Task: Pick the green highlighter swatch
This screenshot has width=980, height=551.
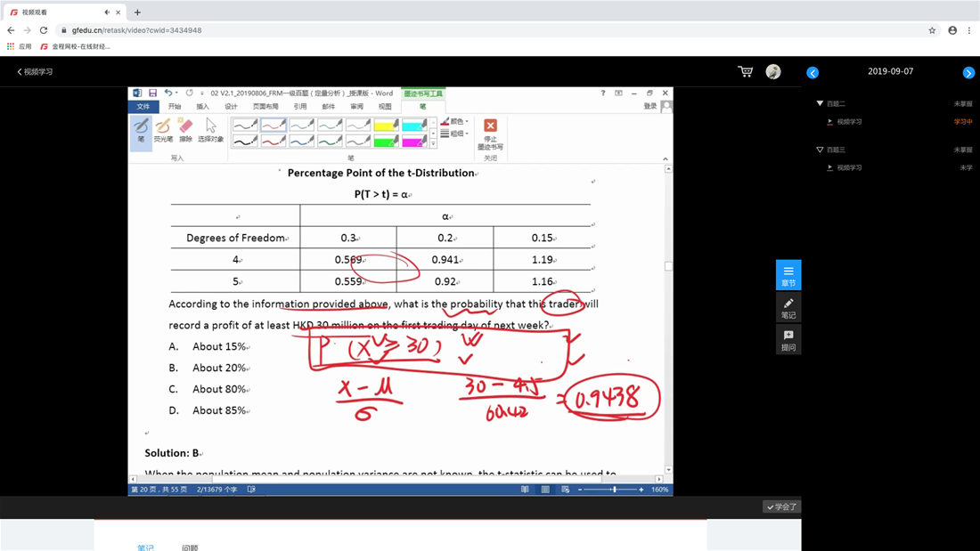Action: [387, 142]
